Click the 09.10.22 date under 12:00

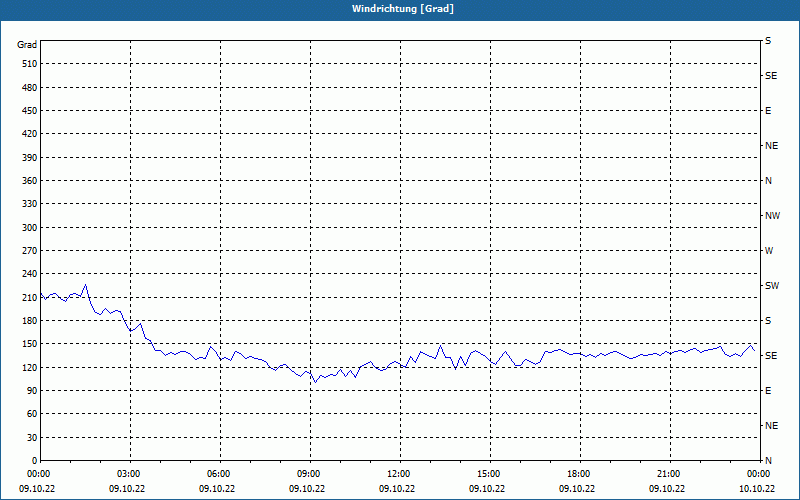(x=397, y=489)
